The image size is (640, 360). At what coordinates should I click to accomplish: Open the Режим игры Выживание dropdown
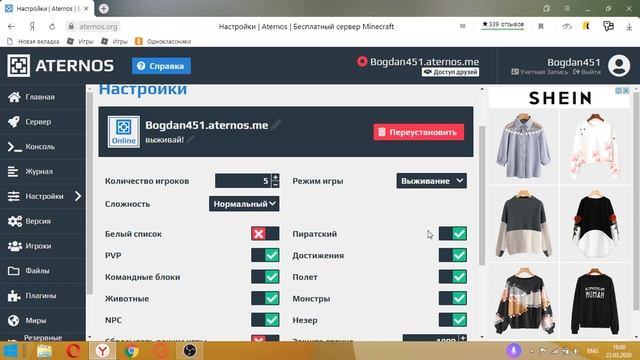coord(431,181)
